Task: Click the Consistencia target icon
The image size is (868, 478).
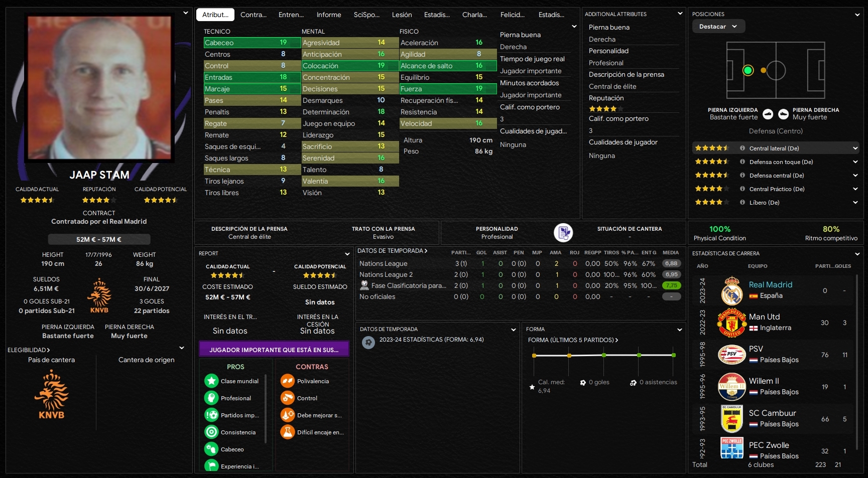Action: pyautogui.click(x=211, y=432)
